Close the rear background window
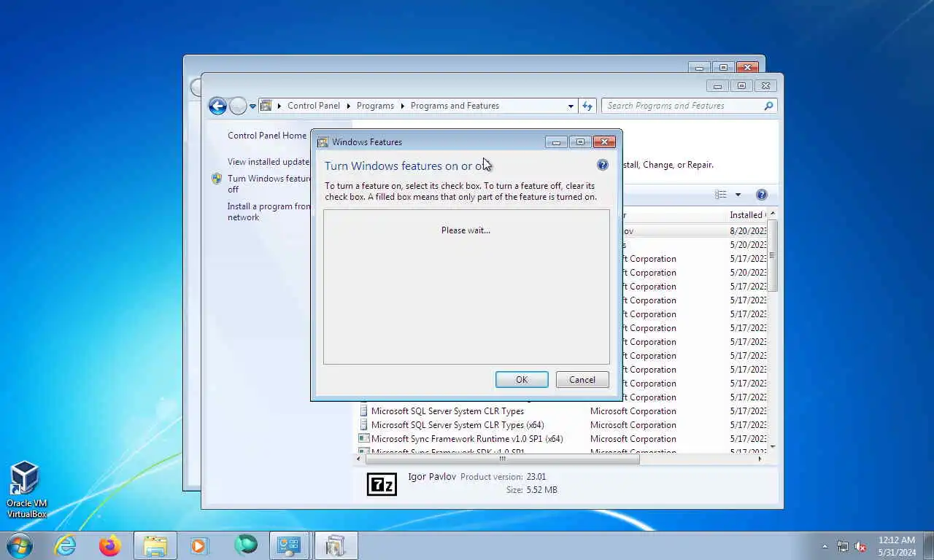The width and height of the screenshot is (934, 560). (x=747, y=67)
